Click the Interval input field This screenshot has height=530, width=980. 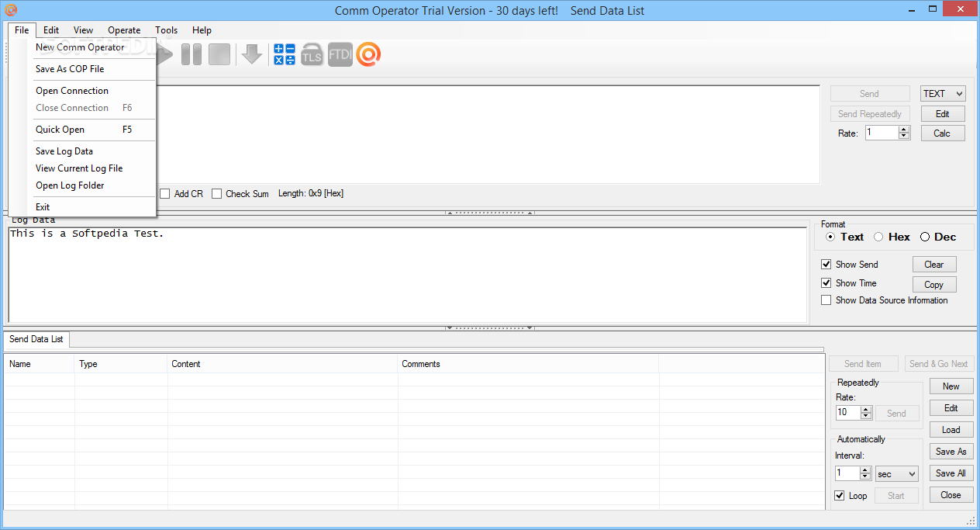pos(847,473)
